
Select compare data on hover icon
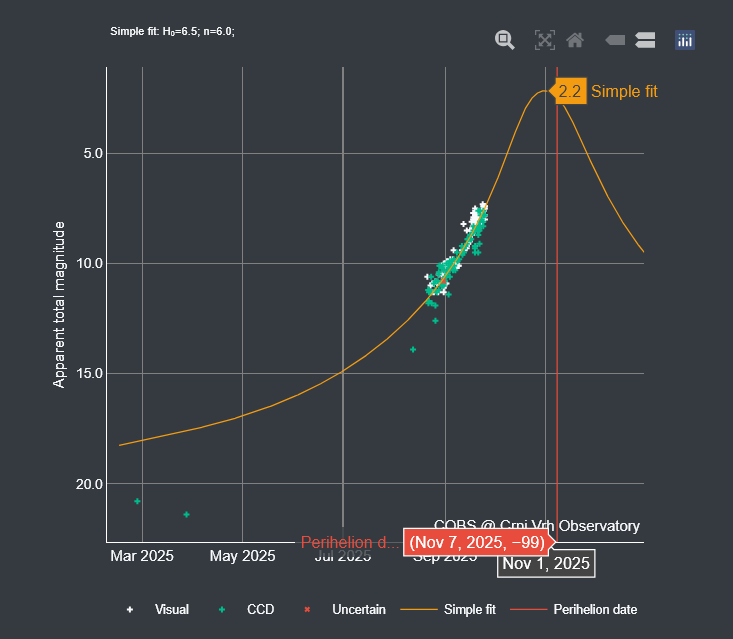[645, 40]
